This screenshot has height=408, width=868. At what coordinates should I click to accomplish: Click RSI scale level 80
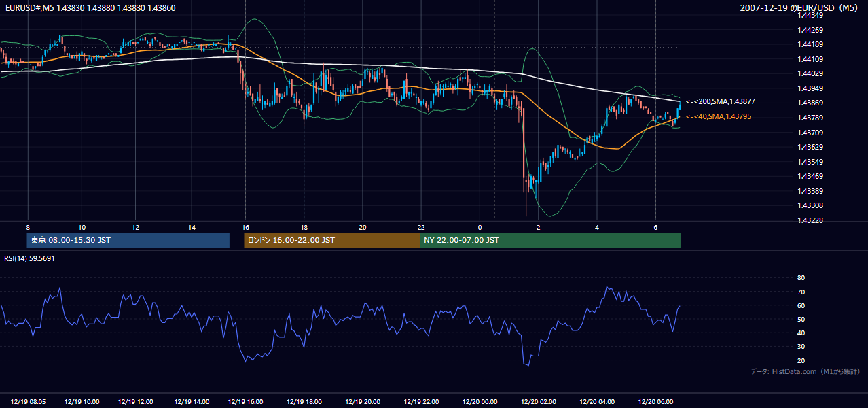pyautogui.click(x=801, y=278)
